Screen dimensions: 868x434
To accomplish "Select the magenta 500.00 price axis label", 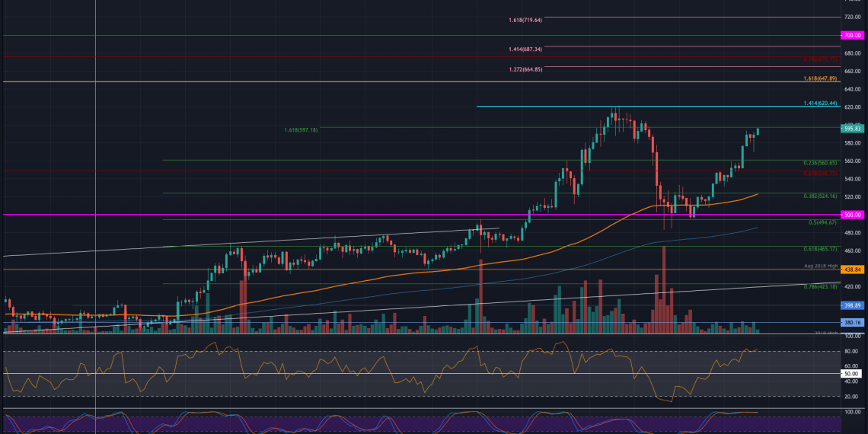I will (851, 215).
